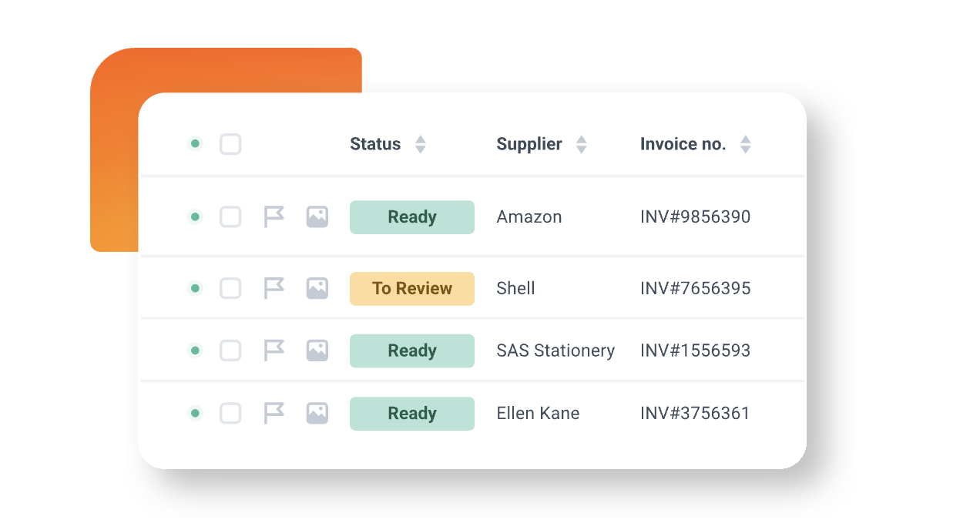This screenshot has height=530, width=980.
Task: Select invoice number INV#1556593
Action: tap(695, 351)
